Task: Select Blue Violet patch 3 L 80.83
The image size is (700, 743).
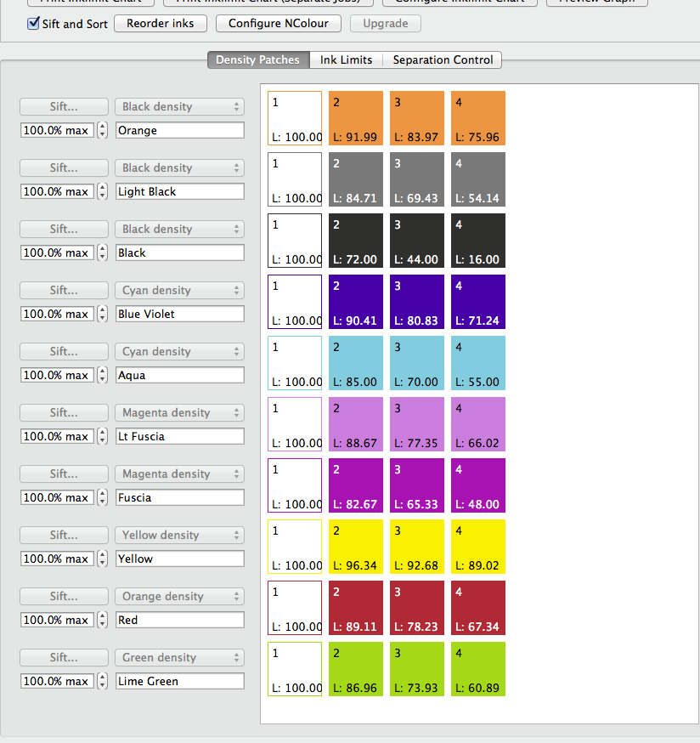Action: pos(417,302)
